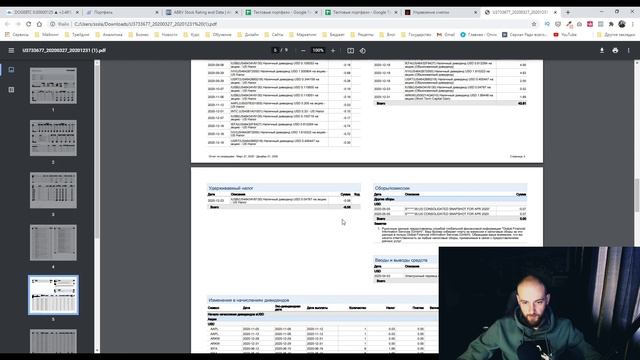
Task: Open Другие закладки folder
Action: (616, 35)
